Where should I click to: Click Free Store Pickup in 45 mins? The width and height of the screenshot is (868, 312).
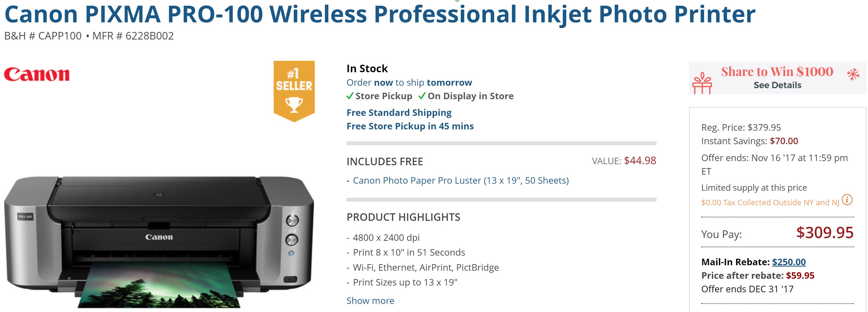410,126
